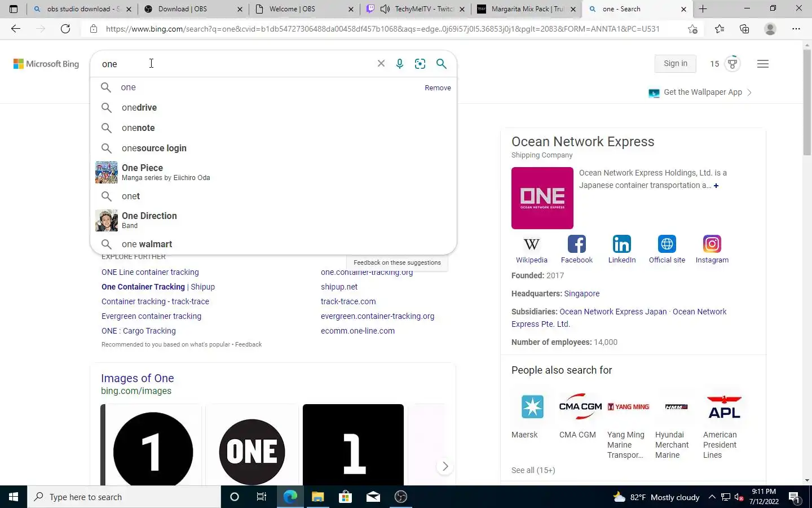
Task: Open OBS Studio from taskbar
Action: click(401, 497)
